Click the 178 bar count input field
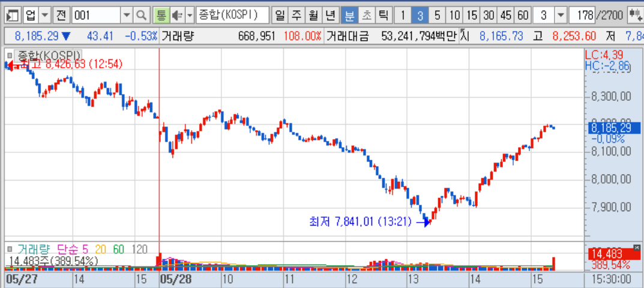644x288 pixels. [582, 16]
